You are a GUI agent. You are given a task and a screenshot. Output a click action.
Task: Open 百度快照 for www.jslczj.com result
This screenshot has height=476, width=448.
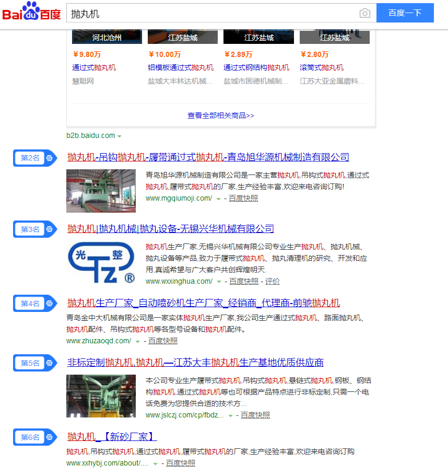click(255, 415)
